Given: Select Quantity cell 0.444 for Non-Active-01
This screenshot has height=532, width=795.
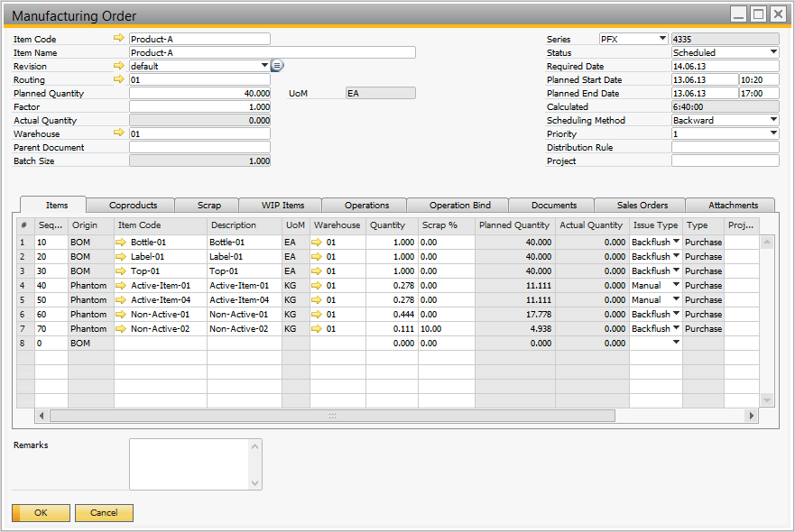Looking at the screenshot, I should coord(392,314).
